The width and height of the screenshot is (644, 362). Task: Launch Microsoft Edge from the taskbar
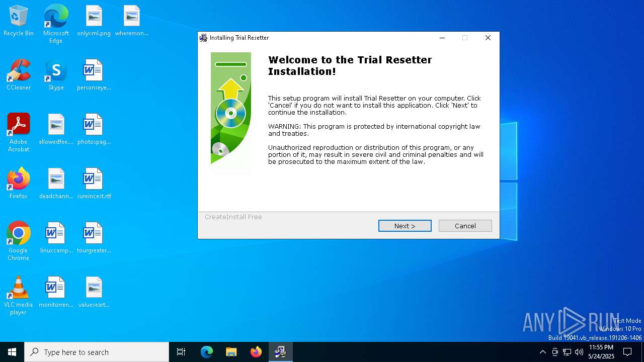click(x=207, y=352)
